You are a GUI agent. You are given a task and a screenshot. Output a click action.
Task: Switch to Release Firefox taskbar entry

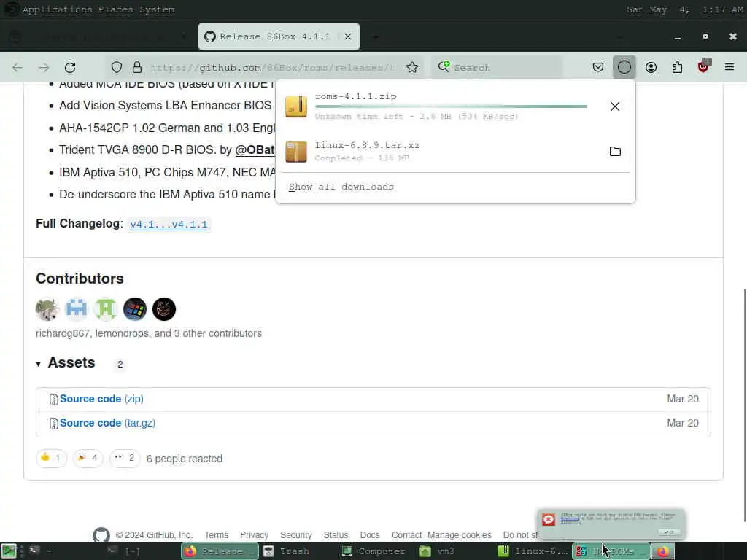point(220,551)
